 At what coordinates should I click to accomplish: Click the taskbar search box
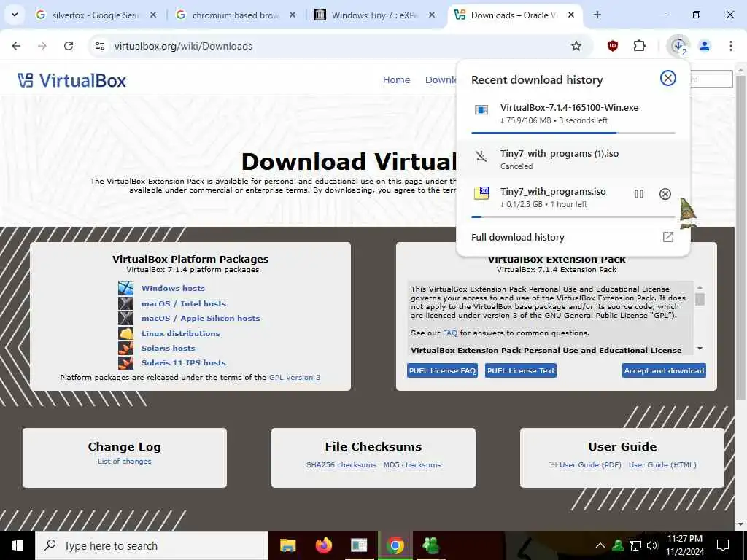click(152, 545)
